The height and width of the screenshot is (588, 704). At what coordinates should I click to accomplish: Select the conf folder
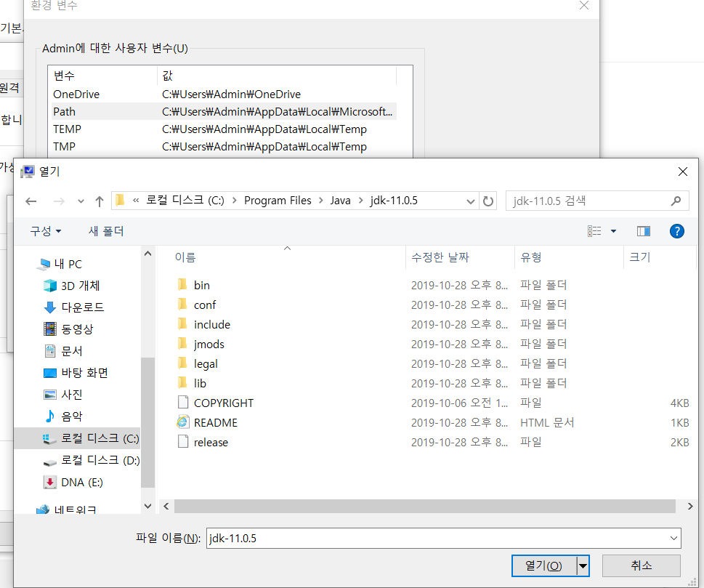205,305
